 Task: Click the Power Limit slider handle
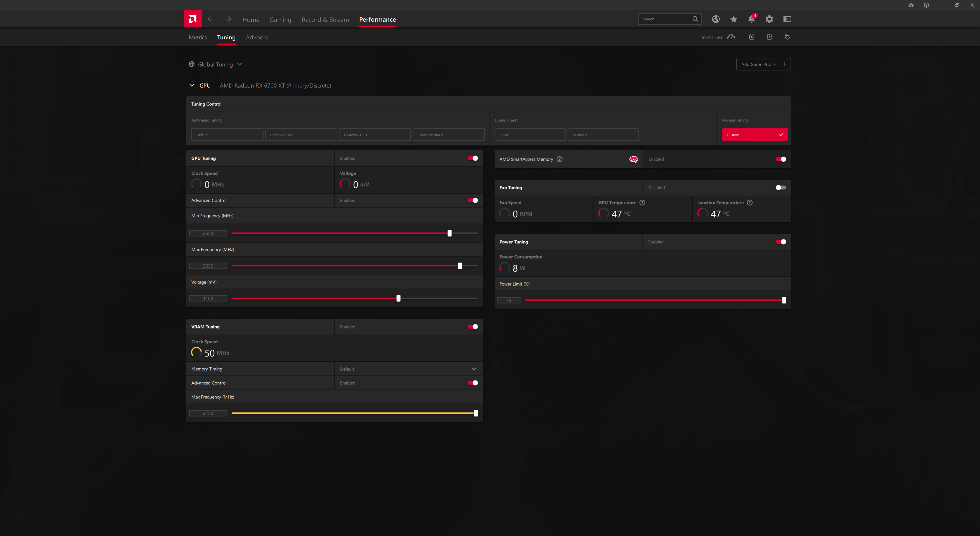[784, 300]
